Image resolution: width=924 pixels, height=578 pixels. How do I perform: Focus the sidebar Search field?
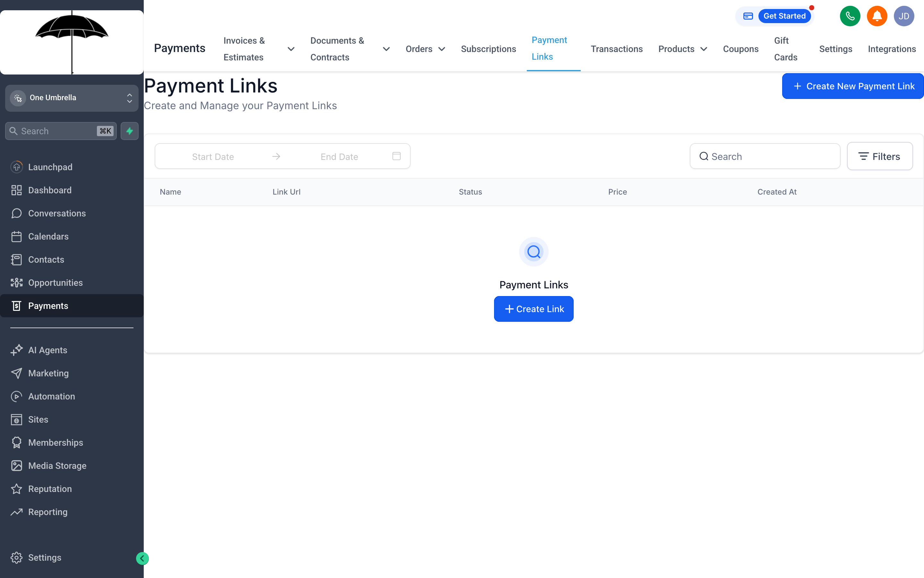click(x=61, y=131)
